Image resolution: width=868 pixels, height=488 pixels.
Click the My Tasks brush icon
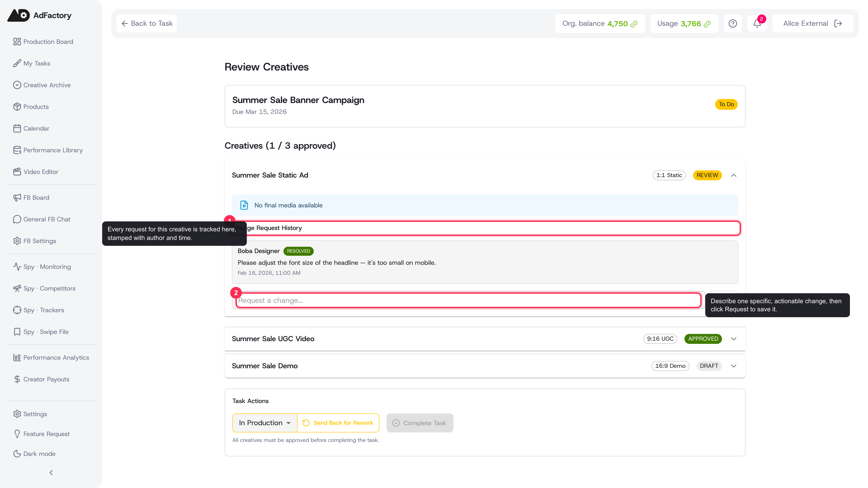17,63
